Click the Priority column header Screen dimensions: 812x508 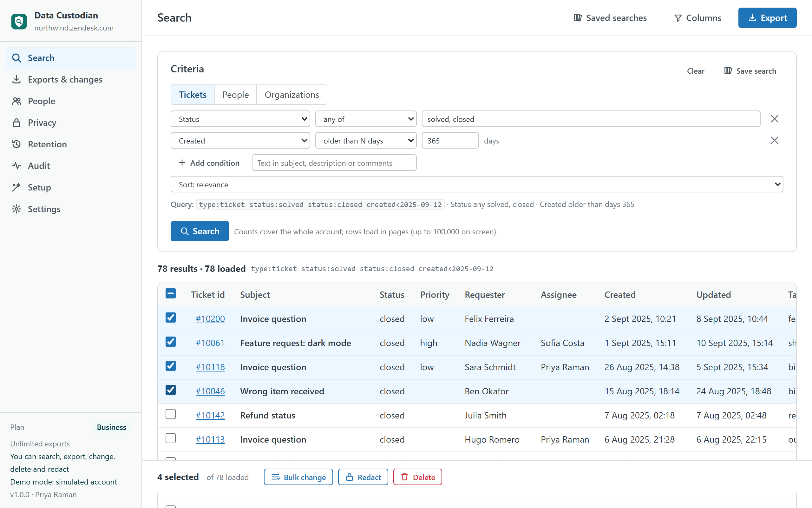pos(435,295)
